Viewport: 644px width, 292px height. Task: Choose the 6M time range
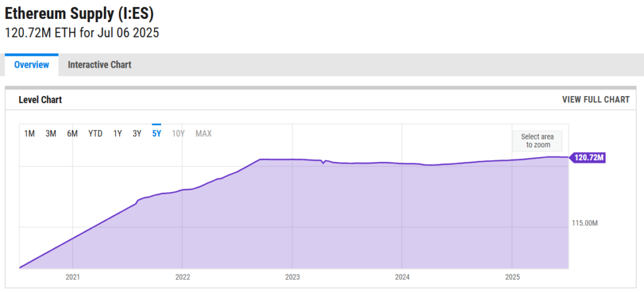(72, 133)
